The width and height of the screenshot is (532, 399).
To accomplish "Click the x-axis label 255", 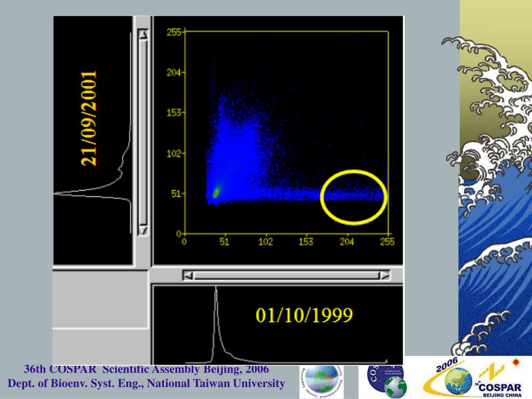I will coord(388,242).
